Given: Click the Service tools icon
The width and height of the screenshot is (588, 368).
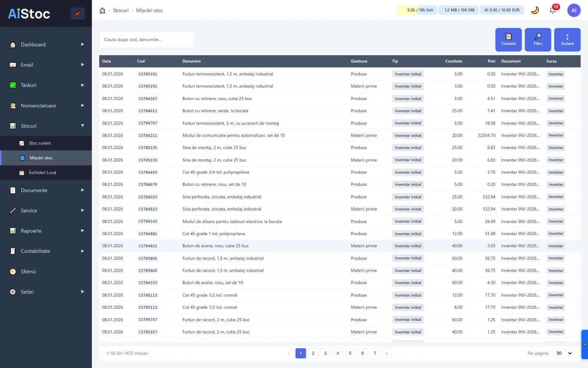Looking at the screenshot, I should click(x=13, y=210).
